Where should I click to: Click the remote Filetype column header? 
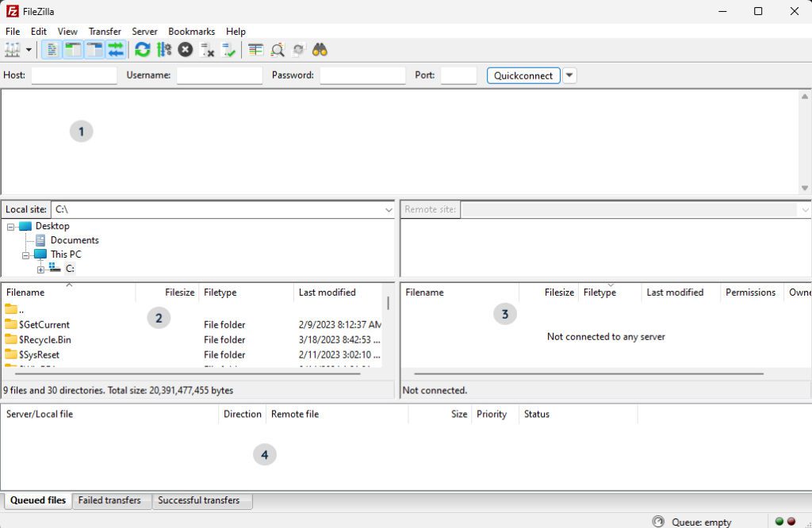[610, 293]
